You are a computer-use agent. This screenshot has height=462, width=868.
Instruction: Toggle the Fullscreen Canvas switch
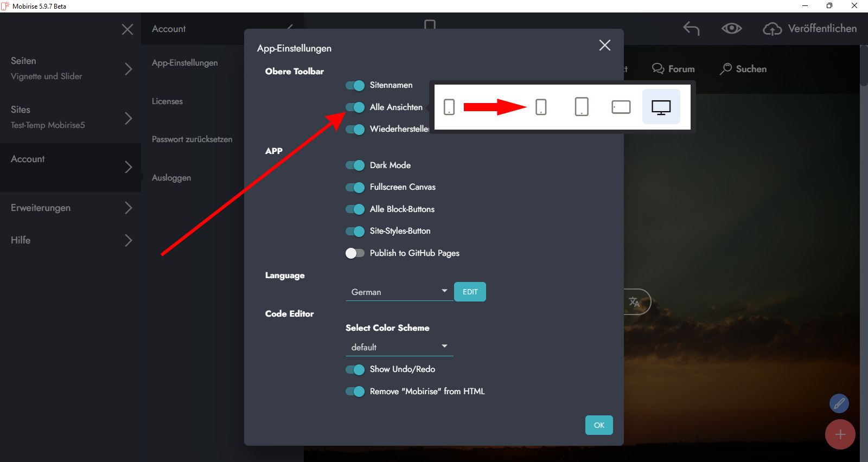[x=355, y=188]
